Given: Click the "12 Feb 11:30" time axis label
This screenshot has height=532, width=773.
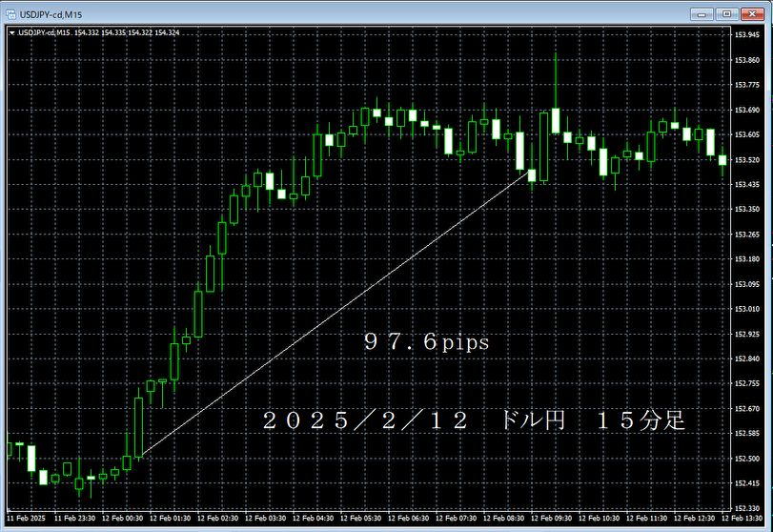Looking at the screenshot, I should pyautogui.click(x=647, y=519).
